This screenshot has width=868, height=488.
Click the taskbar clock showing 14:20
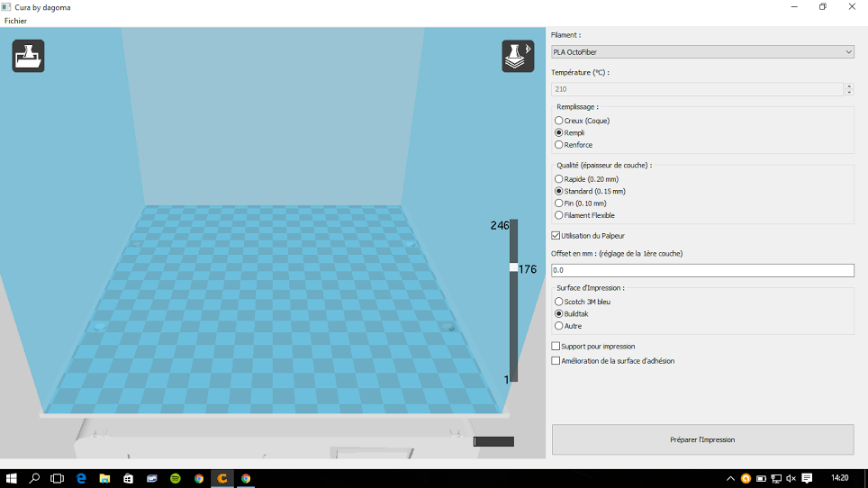840,478
